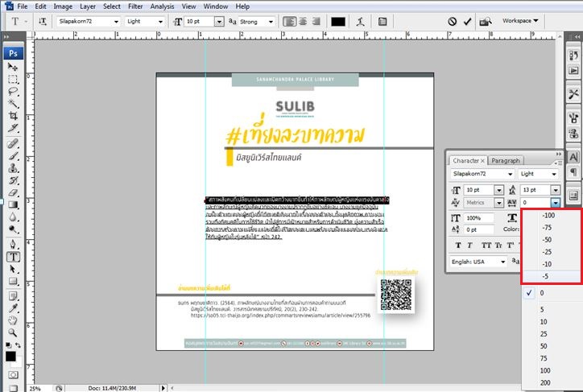
Task: Cancel current text edits button
Action: click(452, 22)
